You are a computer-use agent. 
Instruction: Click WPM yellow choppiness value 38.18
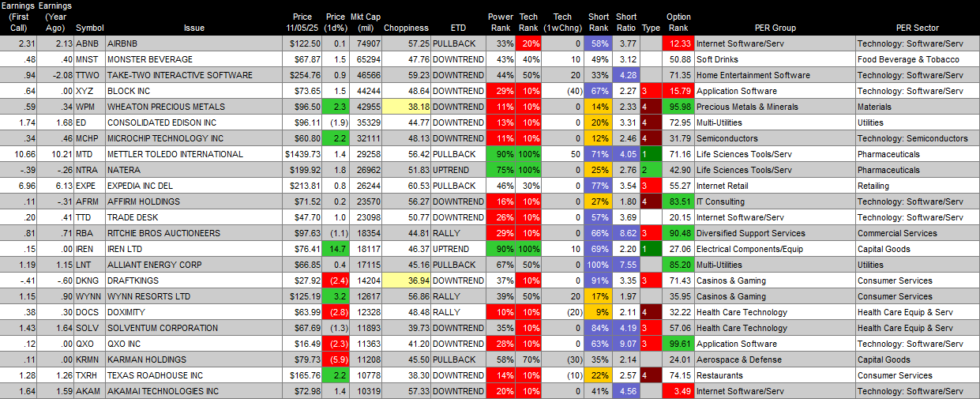(407, 107)
